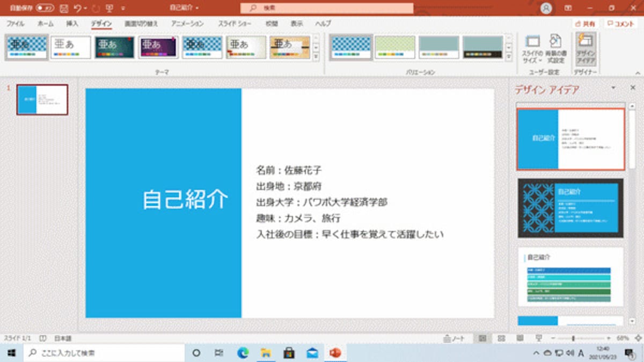Switch to the Animations (アニメーション) tab
Image resolution: width=644 pixels, height=362 pixels.
point(187,24)
